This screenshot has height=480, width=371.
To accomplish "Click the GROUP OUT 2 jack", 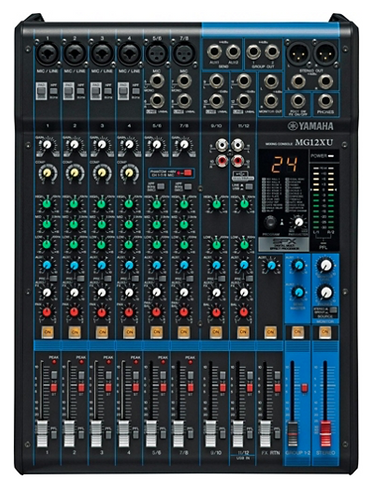I will coord(272,52).
